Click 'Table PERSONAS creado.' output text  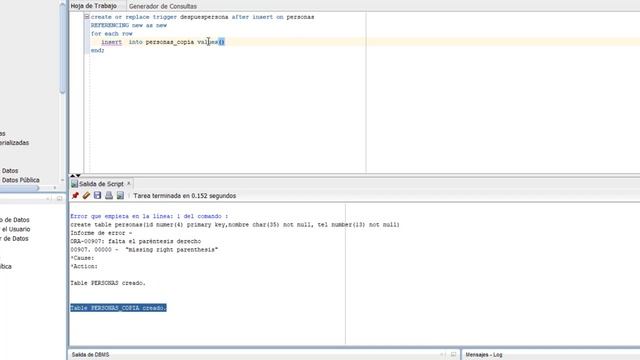[x=108, y=283]
